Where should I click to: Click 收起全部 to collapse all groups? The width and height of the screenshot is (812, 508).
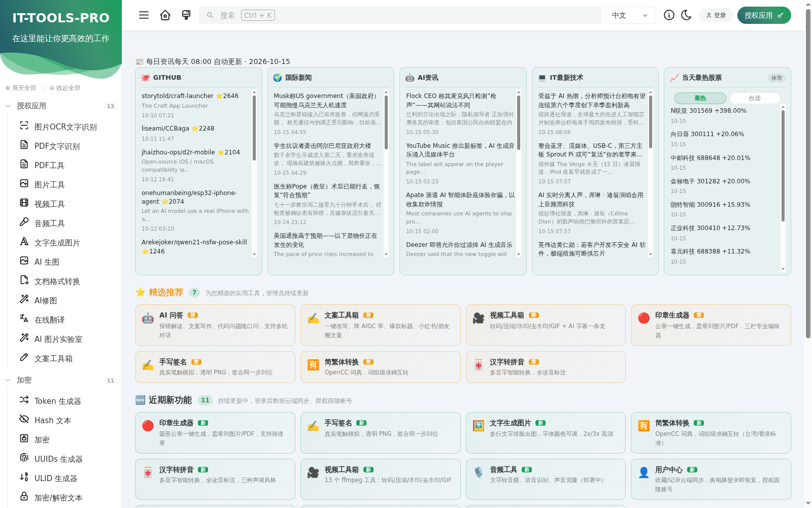(x=65, y=88)
